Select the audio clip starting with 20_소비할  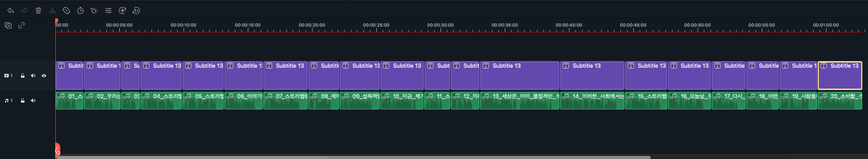point(840,100)
